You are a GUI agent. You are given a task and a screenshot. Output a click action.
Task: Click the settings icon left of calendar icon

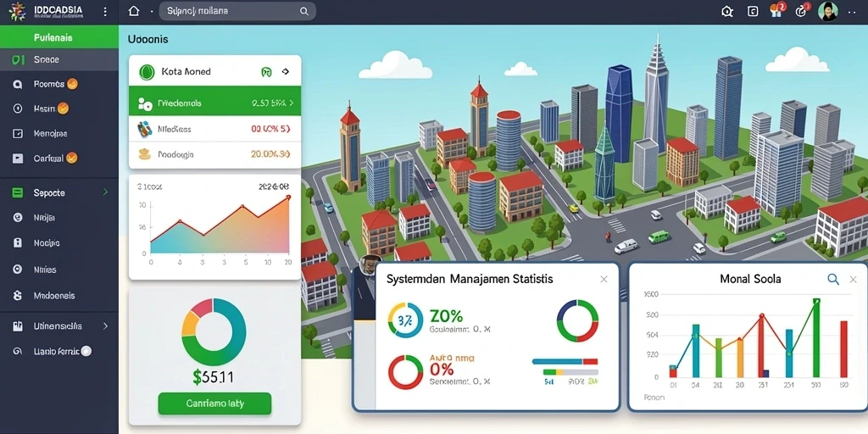tap(727, 11)
